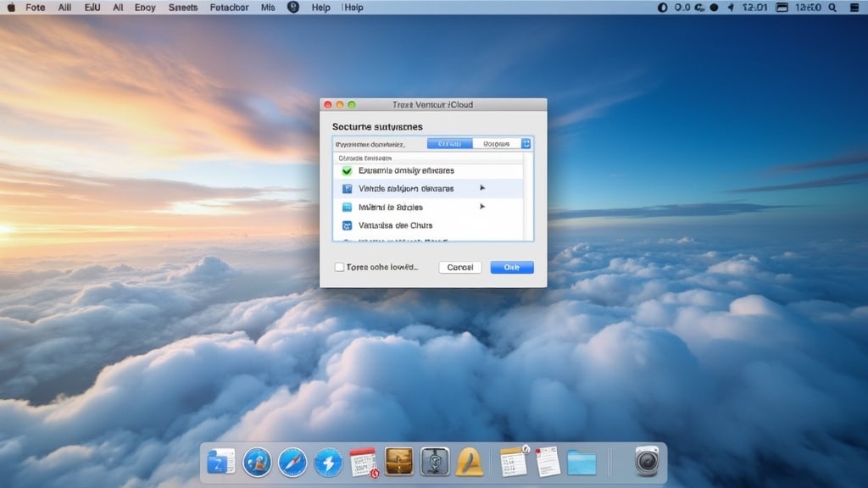Open the sepia photo frame app in Dock
Viewport: 868px width, 488px height.
pos(399,462)
